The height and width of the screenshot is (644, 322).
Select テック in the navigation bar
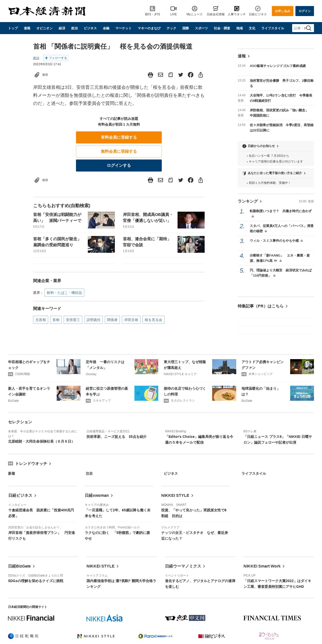click(171, 28)
